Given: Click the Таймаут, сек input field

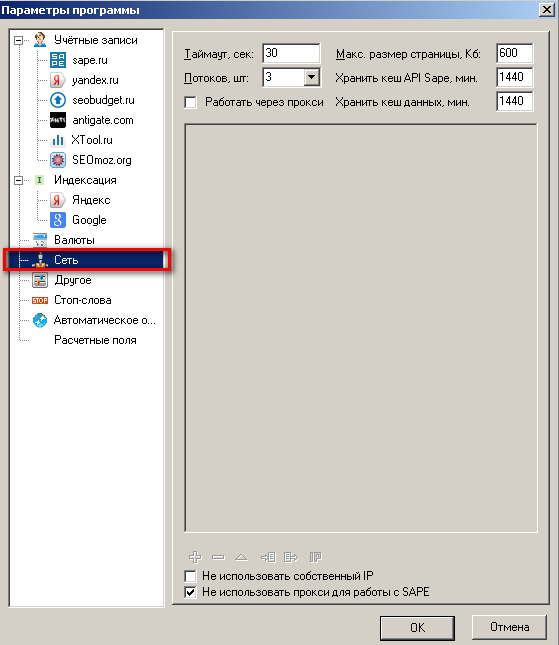Looking at the screenshot, I should coord(291,53).
